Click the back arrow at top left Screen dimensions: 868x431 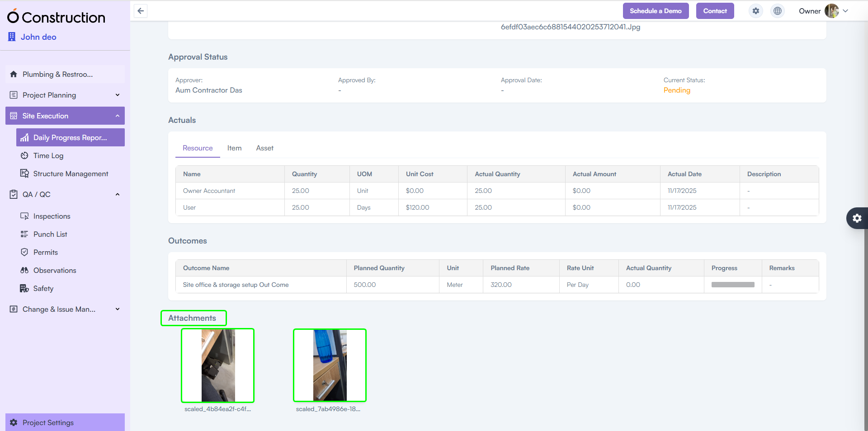[140, 11]
